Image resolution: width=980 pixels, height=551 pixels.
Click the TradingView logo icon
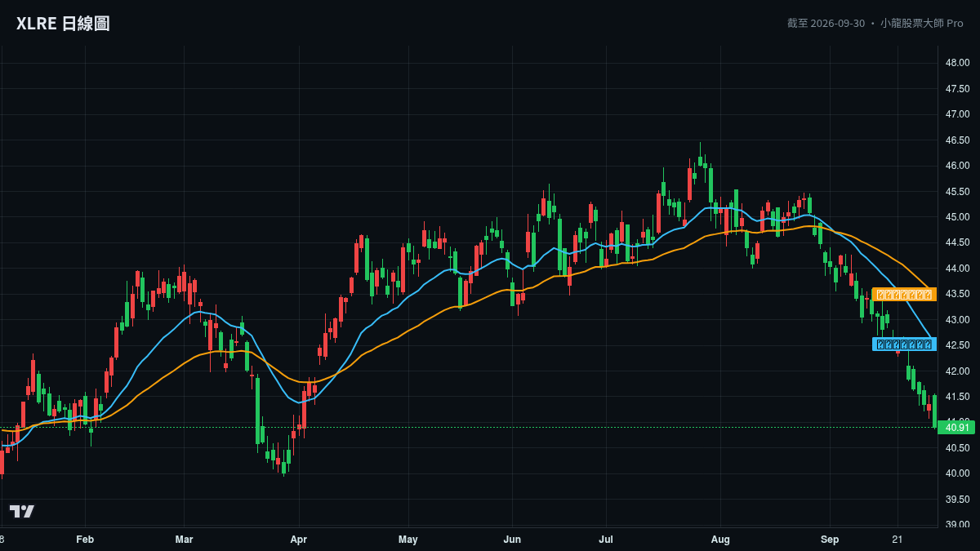pyautogui.click(x=22, y=511)
